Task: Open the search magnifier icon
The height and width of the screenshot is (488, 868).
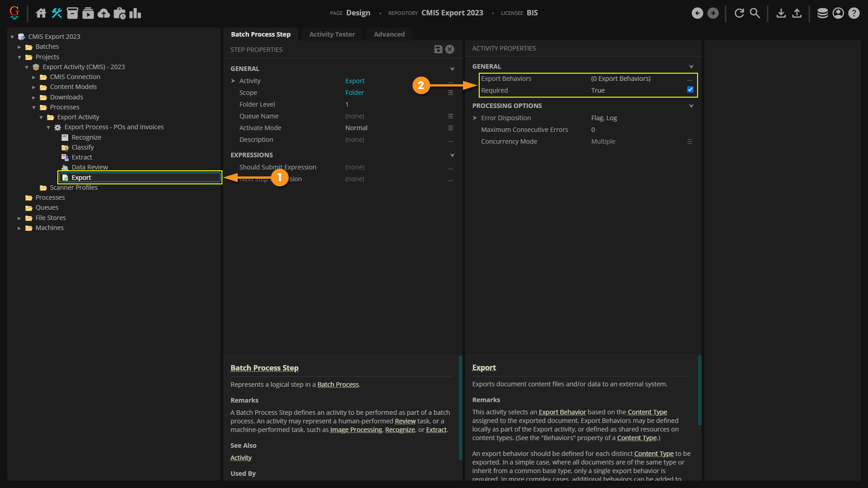Action: 755,13
